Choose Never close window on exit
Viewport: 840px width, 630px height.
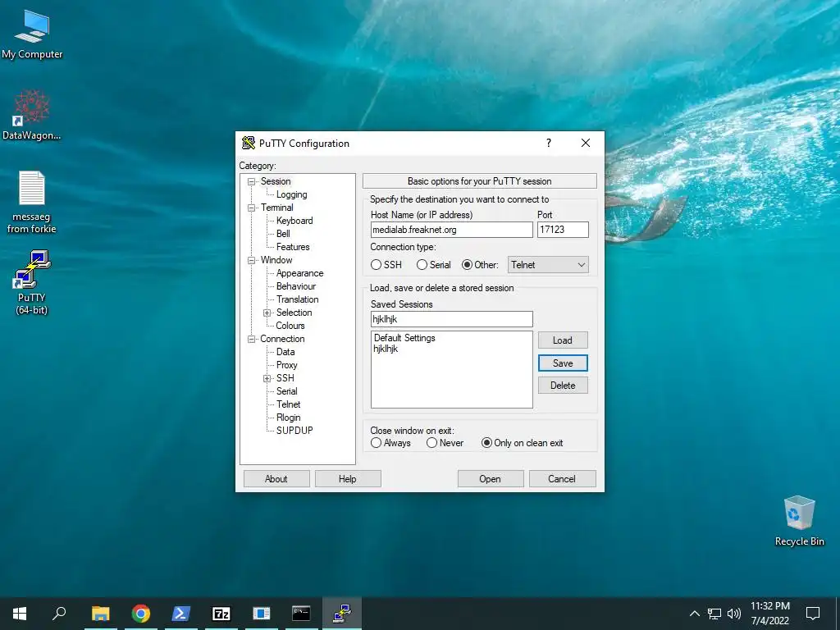(x=445, y=443)
